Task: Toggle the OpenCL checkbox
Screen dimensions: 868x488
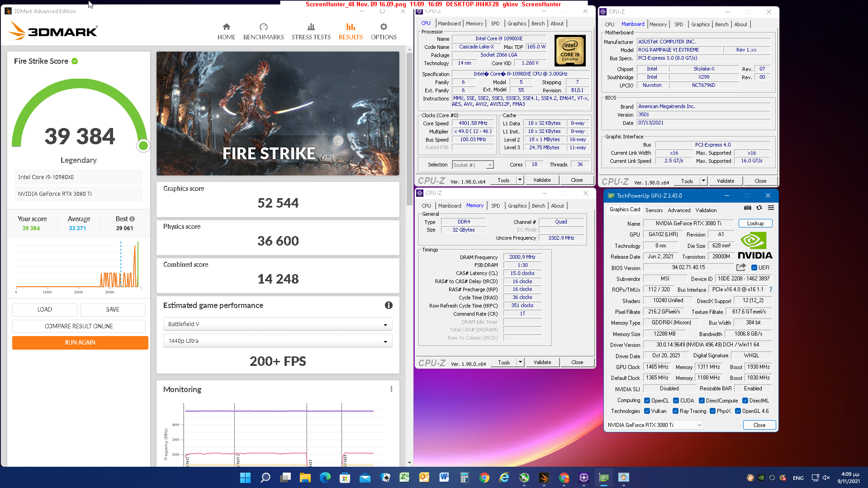Action: click(x=647, y=401)
